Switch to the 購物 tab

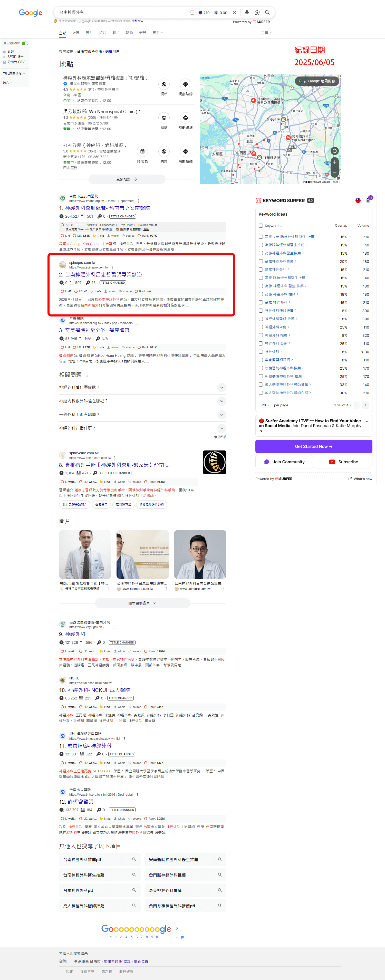tap(129, 33)
